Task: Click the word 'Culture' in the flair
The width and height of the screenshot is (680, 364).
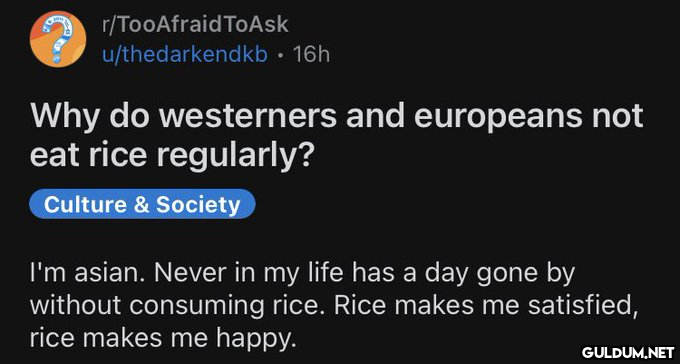Action: tap(85, 204)
